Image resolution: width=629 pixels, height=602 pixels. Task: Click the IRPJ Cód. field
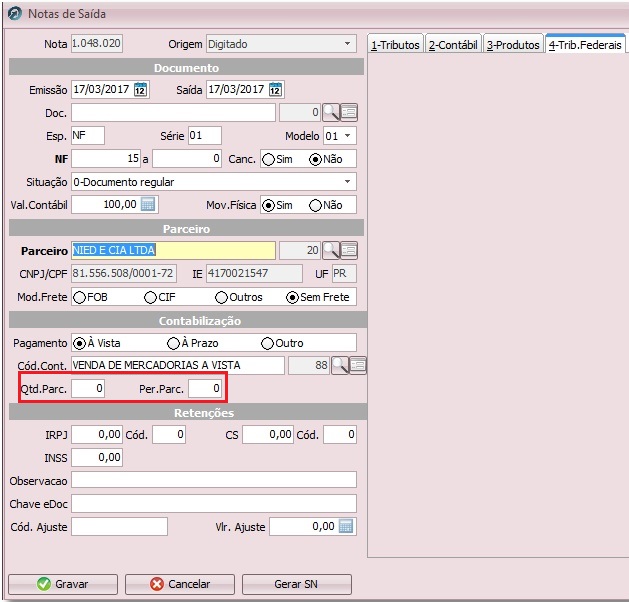tap(168, 434)
